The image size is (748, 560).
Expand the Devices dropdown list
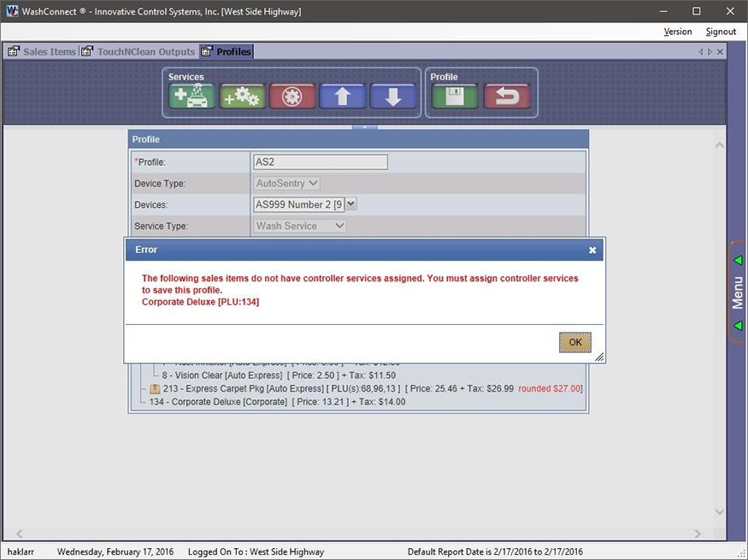351,204
